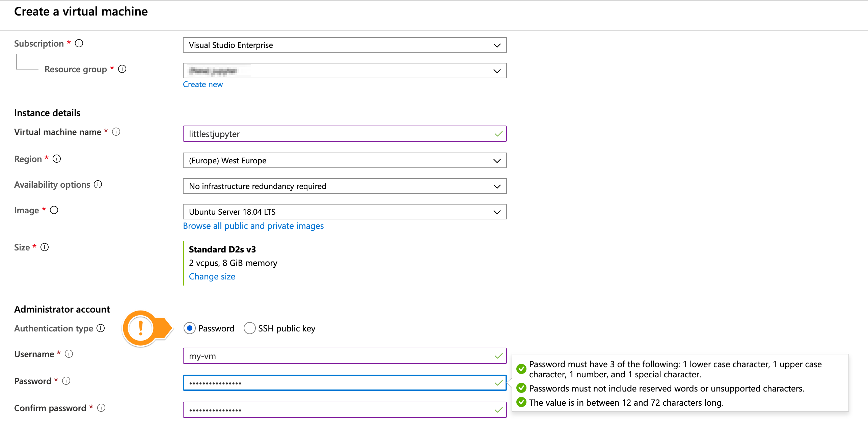Click the Region info icon
Viewport: 868px width, 430px height.
[57, 159]
